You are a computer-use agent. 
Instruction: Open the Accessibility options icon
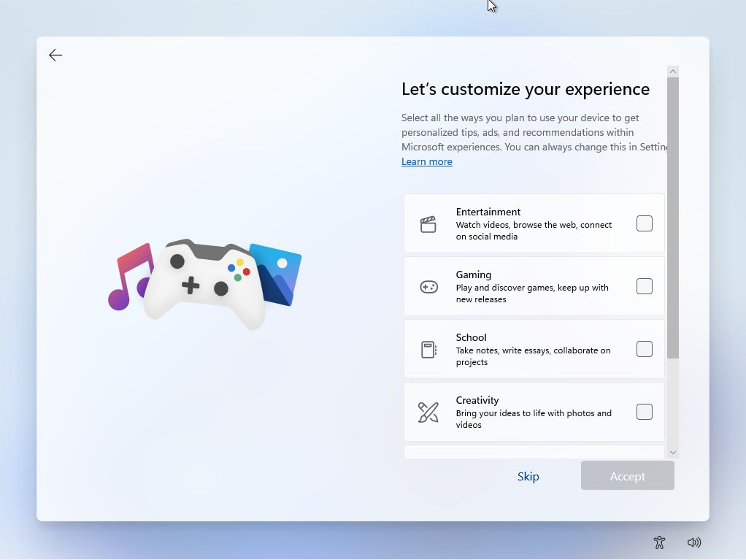click(x=659, y=542)
